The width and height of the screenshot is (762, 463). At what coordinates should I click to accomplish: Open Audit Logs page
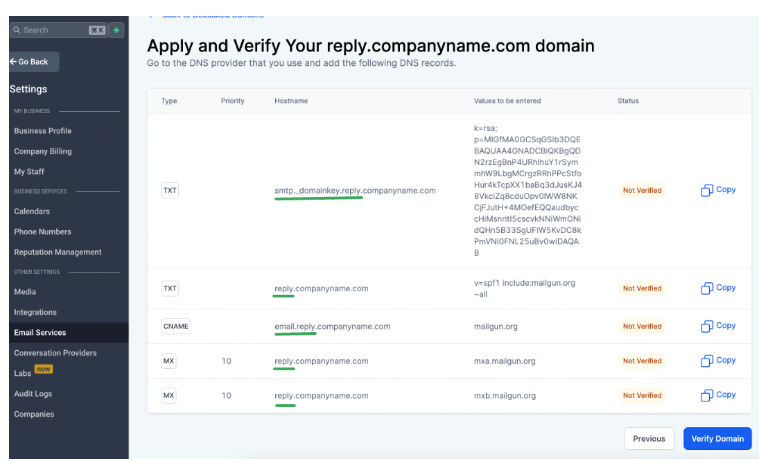[x=33, y=394]
